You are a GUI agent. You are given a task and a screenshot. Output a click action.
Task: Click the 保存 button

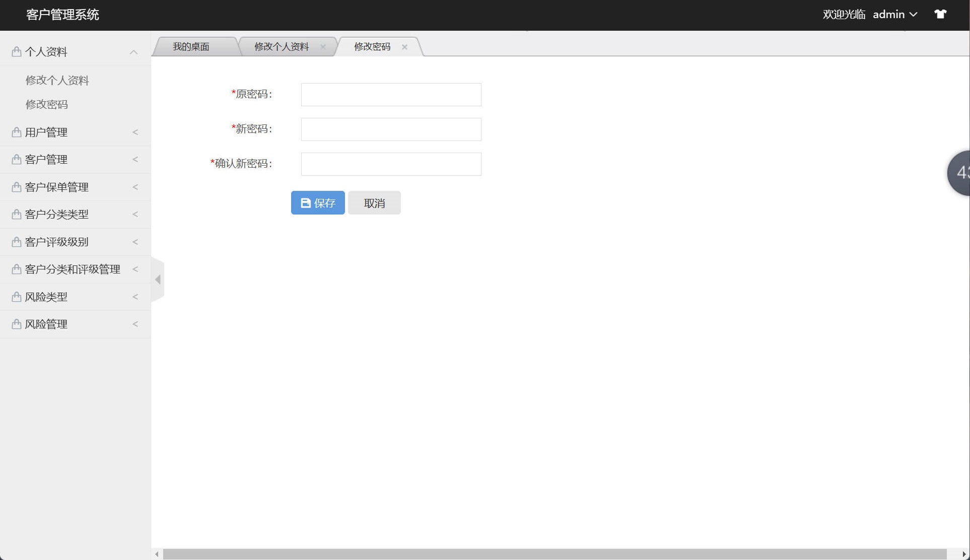[x=318, y=203]
